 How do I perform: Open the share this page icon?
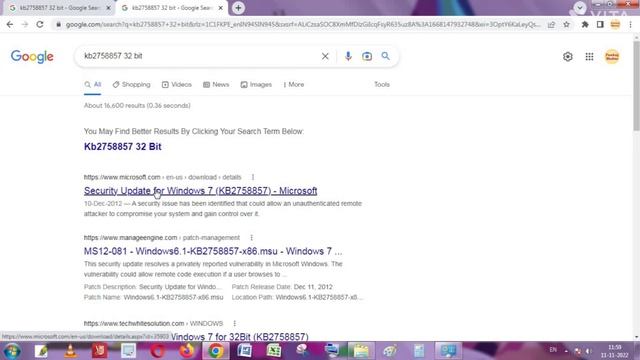[551, 24]
